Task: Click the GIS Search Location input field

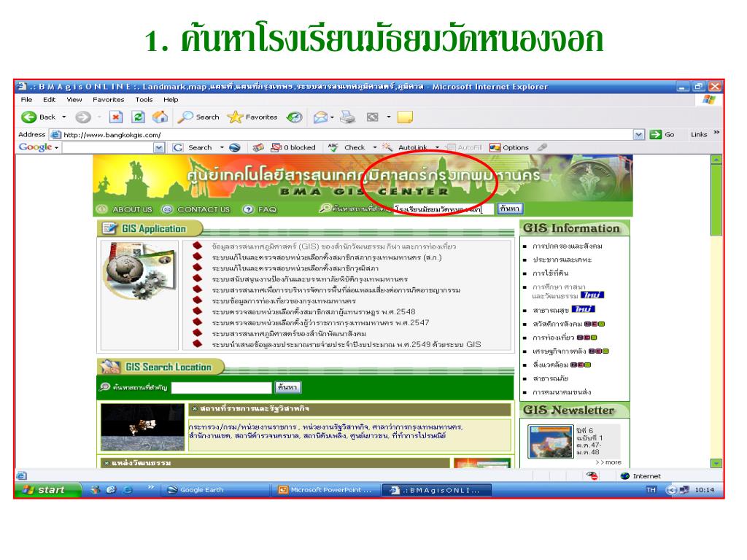Action: [x=222, y=388]
